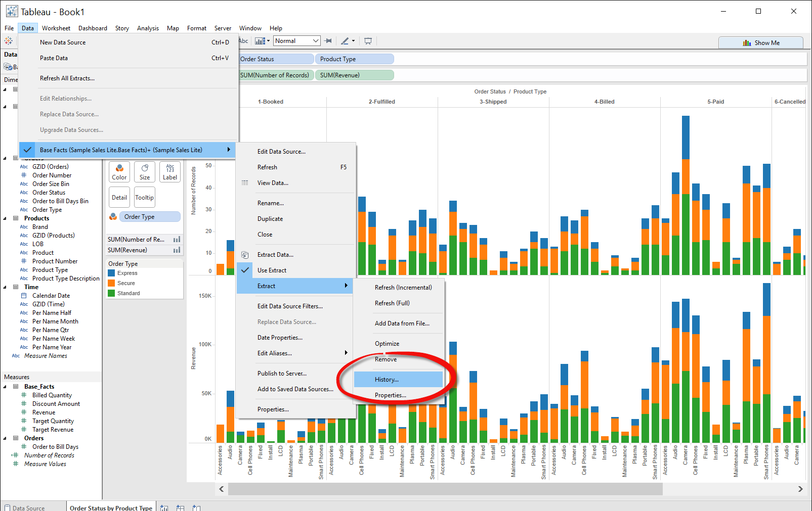Click the SUM(Revenue) row pill on shelf
This screenshot has height=511, width=812.
[x=354, y=75]
